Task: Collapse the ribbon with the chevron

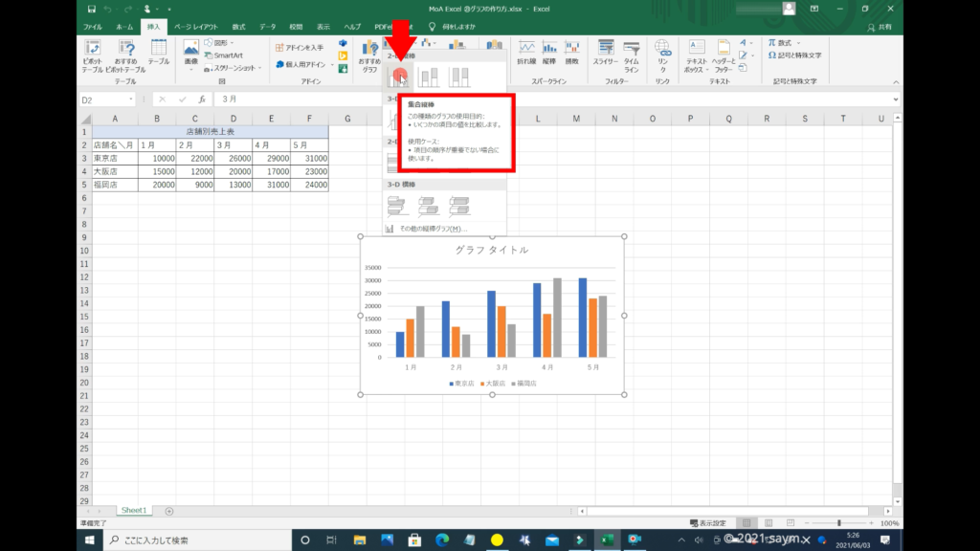Action: point(895,82)
